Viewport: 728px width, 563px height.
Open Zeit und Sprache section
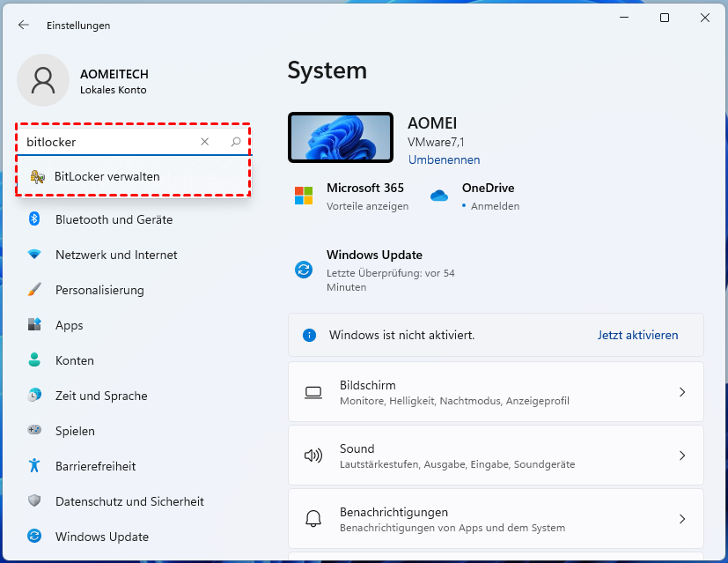coord(101,396)
